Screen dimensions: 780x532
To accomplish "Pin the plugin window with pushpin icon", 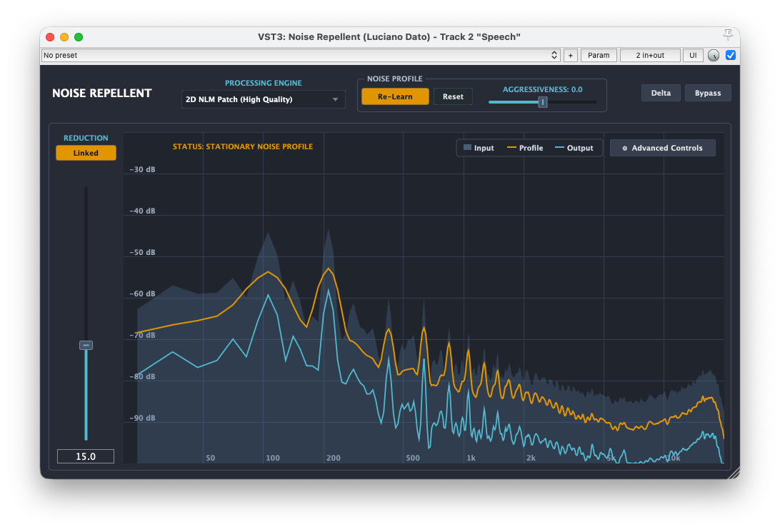I will tap(728, 35).
